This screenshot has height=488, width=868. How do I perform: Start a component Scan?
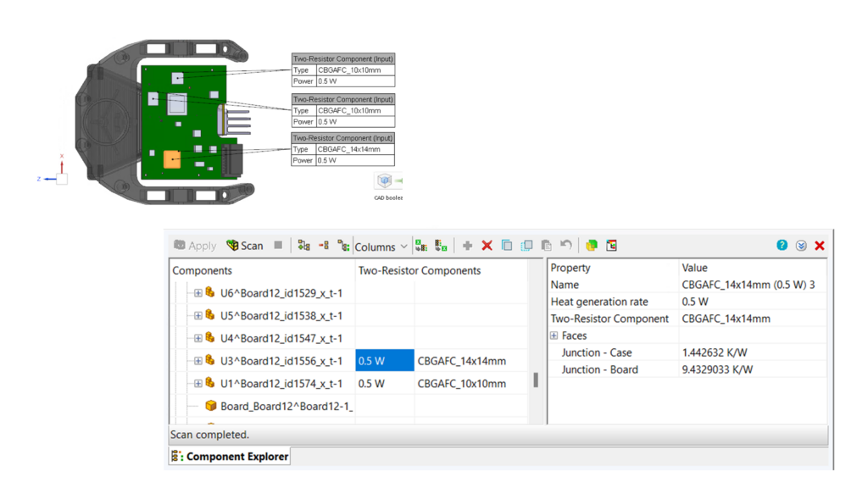(245, 246)
